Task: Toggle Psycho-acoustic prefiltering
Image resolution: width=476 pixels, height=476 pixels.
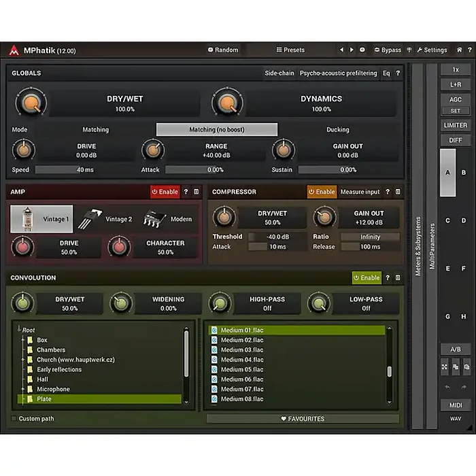Action: point(338,73)
